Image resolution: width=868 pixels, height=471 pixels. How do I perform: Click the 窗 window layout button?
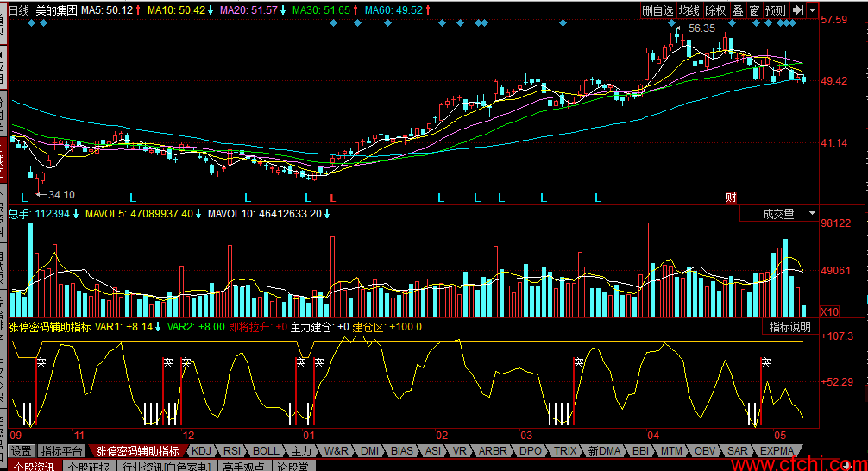pyautogui.click(x=754, y=10)
